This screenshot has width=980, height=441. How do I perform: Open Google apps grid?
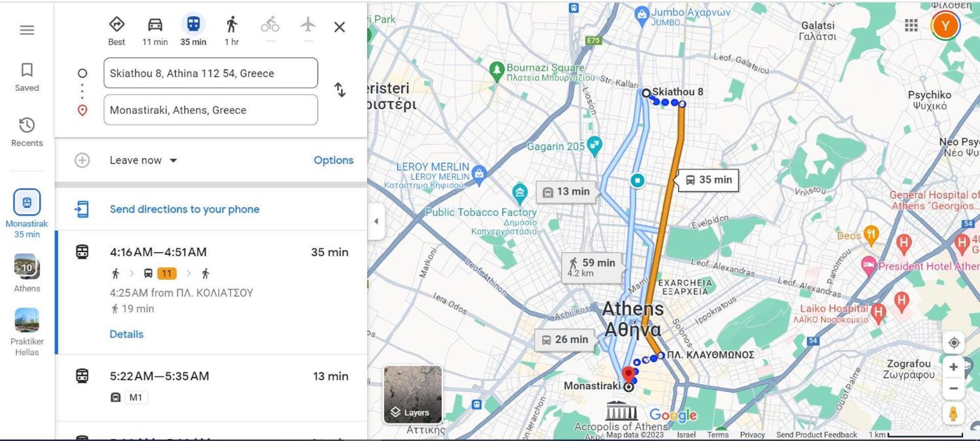[x=911, y=25]
